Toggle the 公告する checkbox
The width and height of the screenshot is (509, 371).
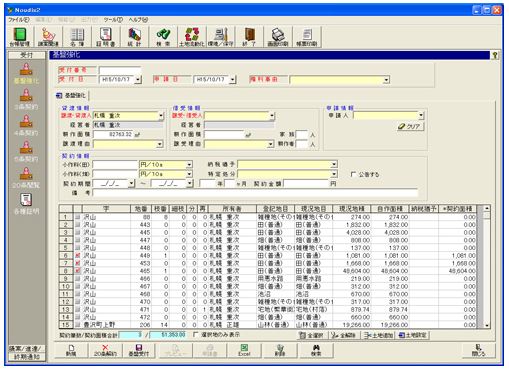tap(353, 174)
